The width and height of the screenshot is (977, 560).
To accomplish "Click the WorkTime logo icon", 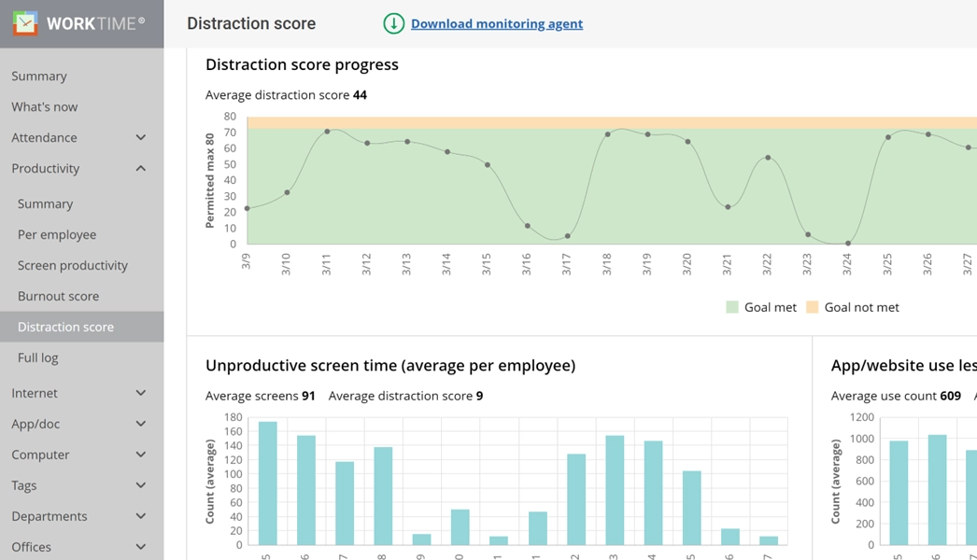I will [x=25, y=23].
